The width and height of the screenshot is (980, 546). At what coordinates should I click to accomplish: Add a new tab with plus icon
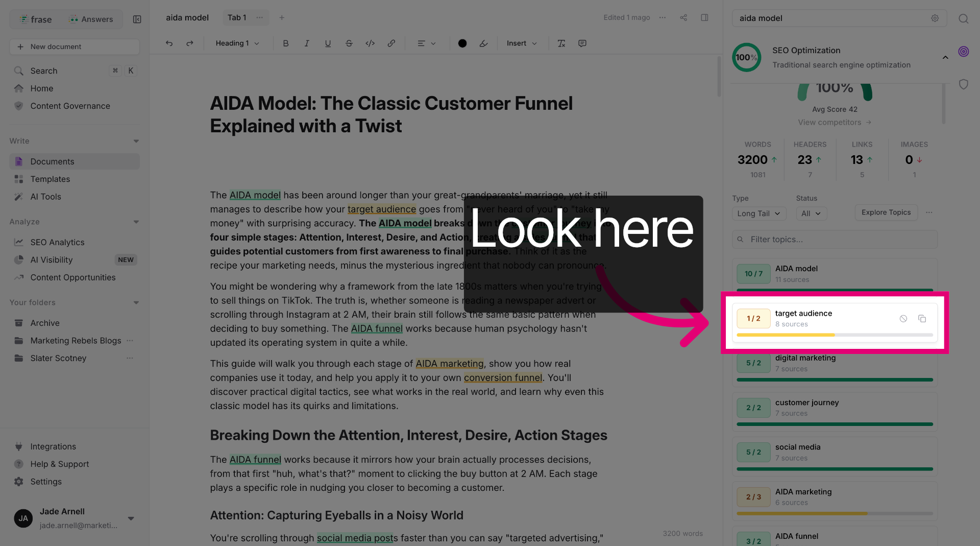[x=282, y=17]
